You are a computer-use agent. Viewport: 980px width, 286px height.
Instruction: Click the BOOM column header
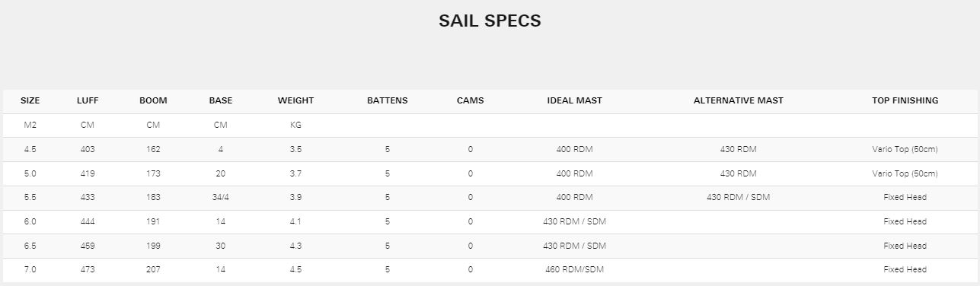(153, 100)
